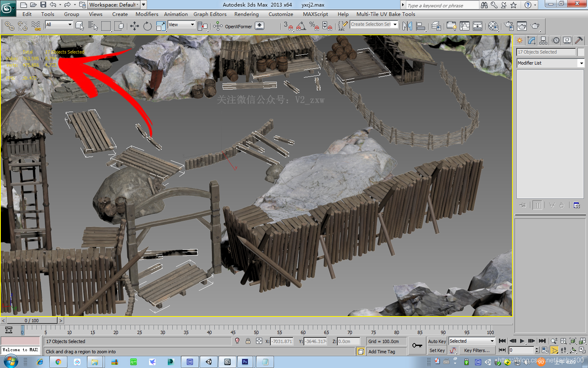Image resolution: width=588 pixels, height=368 pixels.
Task: Click the Auto Key button
Action: tap(437, 341)
